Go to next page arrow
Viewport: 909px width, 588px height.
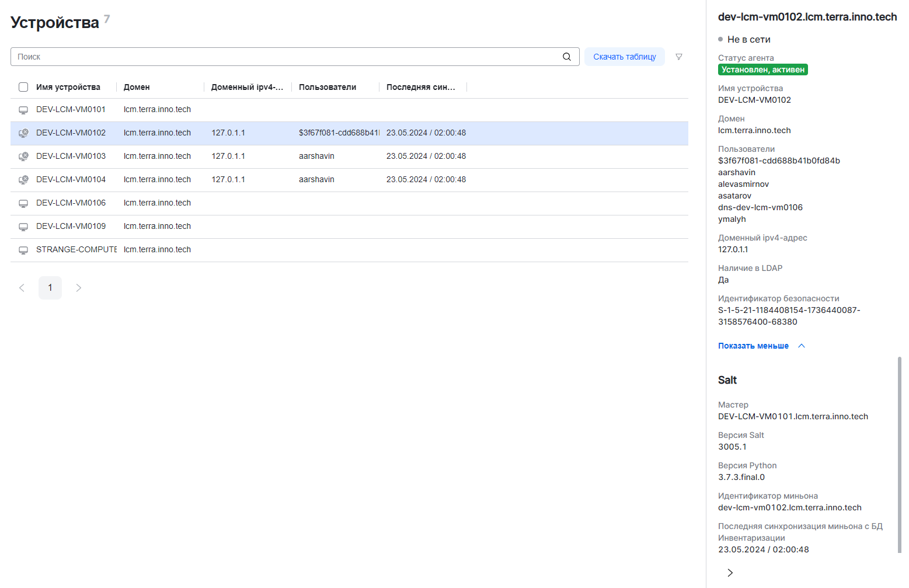[x=78, y=288]
